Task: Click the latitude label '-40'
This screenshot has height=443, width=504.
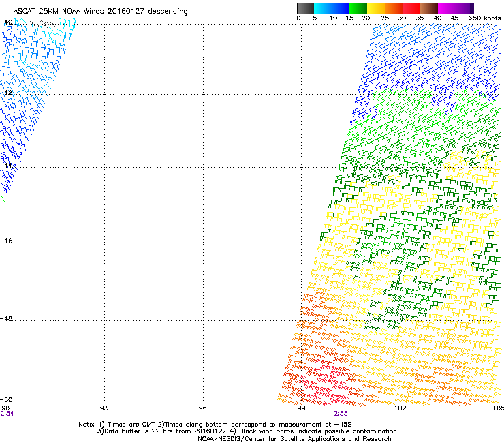Action: (6, 22)
